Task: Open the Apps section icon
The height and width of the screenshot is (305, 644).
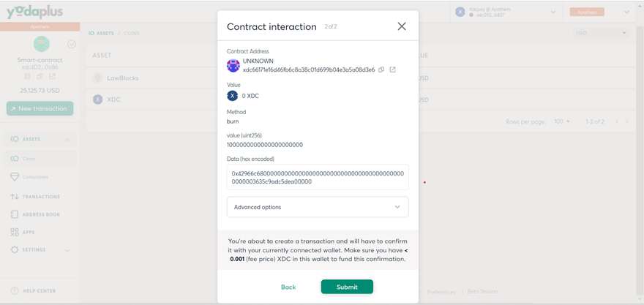Action: [15, 232]
